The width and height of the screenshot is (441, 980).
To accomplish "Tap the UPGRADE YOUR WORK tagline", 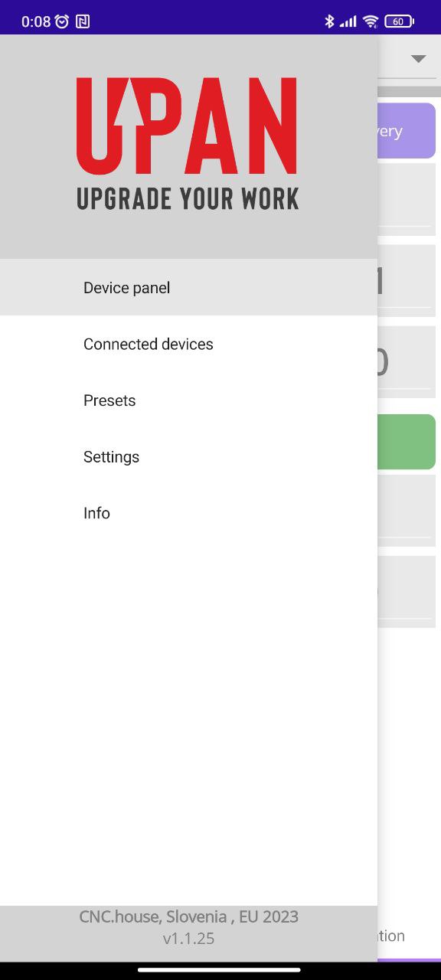I will (x=188, y=198).
